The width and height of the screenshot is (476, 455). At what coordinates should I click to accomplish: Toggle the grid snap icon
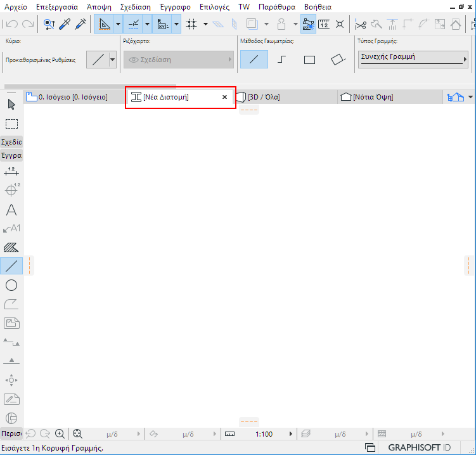(x=191, y=24)
